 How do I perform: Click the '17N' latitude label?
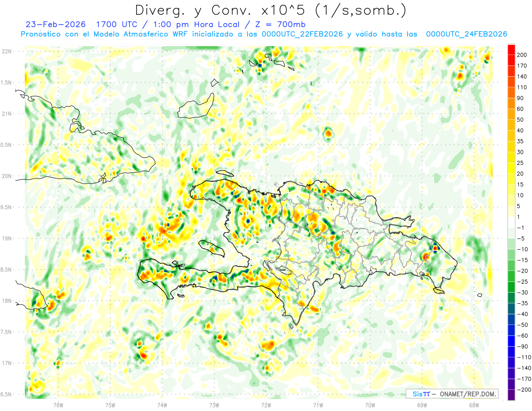6,363
